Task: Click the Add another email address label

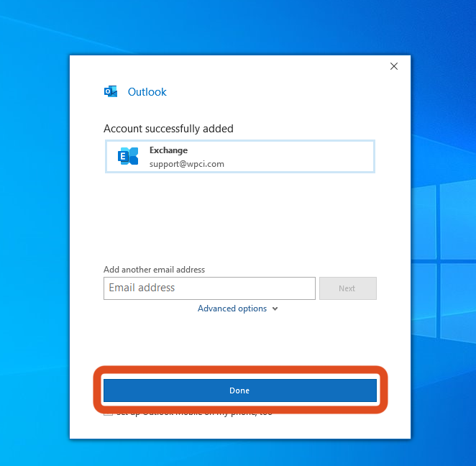Action: coord(154,270)
